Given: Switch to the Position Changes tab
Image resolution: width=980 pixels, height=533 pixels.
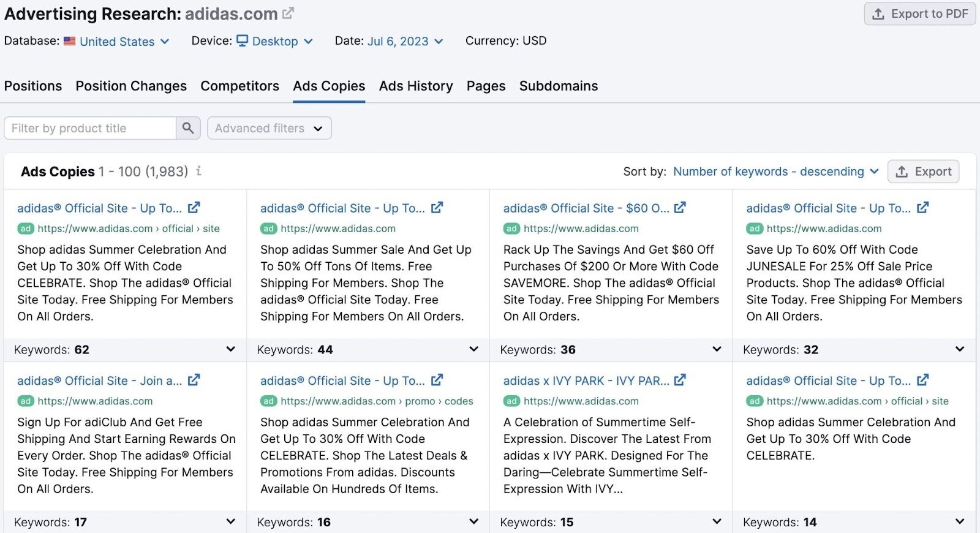Looking at the screenshot, I should pyautogui.click(x=131, y=86).
